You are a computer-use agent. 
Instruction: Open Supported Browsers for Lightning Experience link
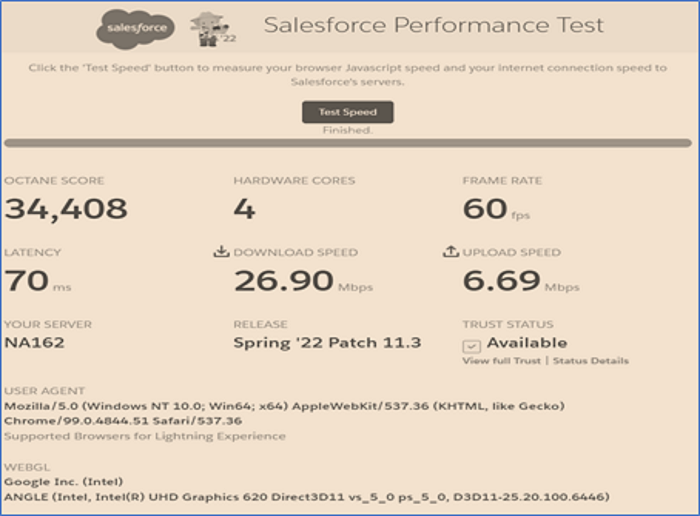click(145, 436)
